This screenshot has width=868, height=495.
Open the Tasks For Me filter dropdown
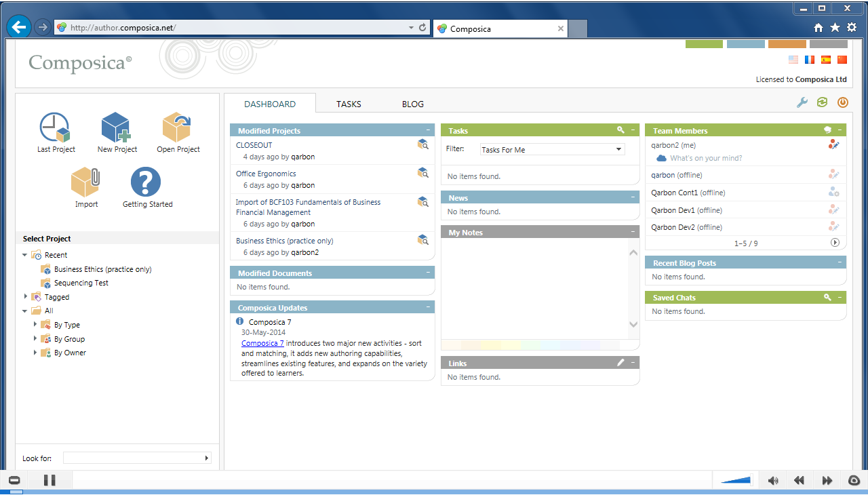pos(552,149)
